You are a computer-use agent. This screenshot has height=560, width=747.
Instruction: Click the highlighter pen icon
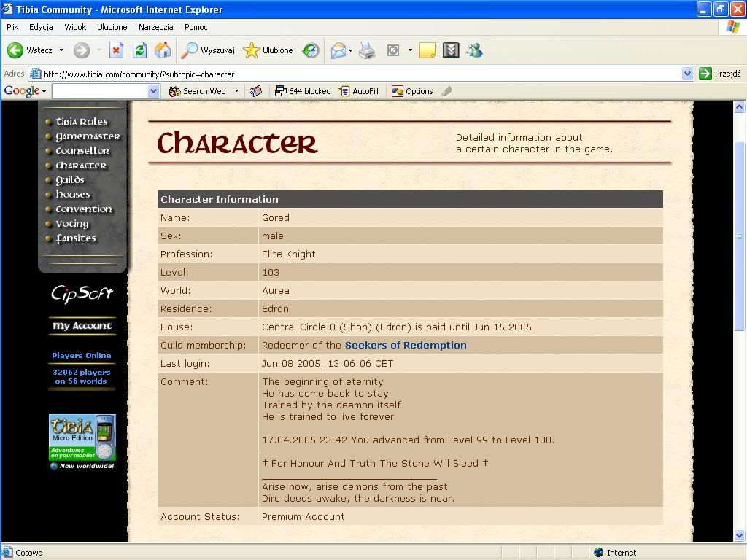pos(446,91)
